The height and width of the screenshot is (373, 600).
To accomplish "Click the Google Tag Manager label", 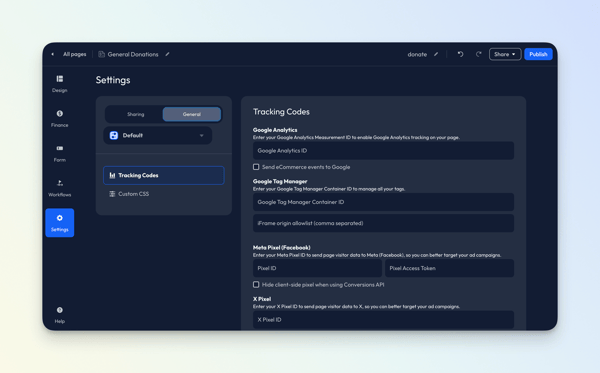I will 280,181.
